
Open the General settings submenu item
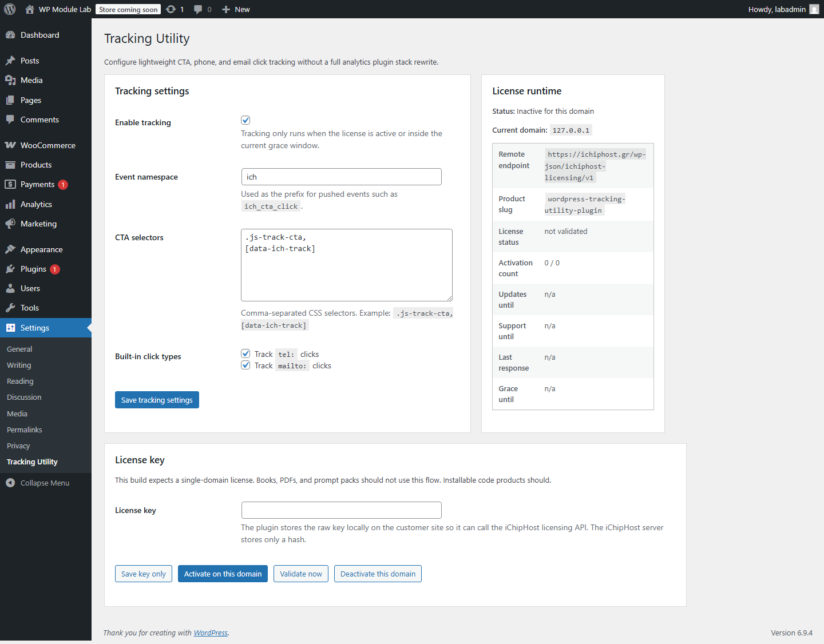[x=19, y=349]
